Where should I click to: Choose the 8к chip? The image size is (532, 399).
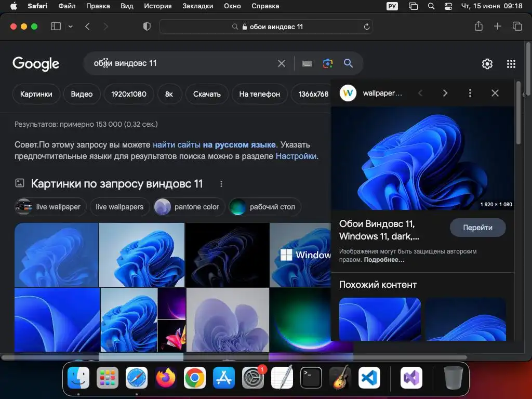[169, 94]
